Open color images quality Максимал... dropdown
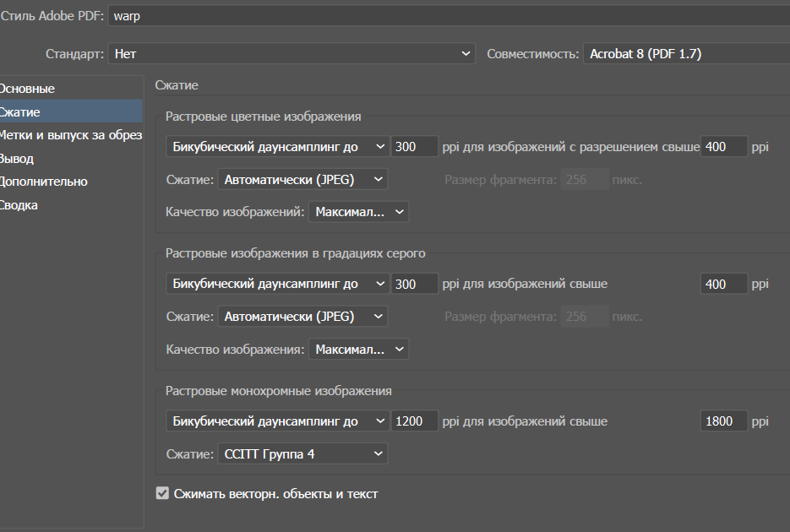790x532 pixels. pos(358,212)
